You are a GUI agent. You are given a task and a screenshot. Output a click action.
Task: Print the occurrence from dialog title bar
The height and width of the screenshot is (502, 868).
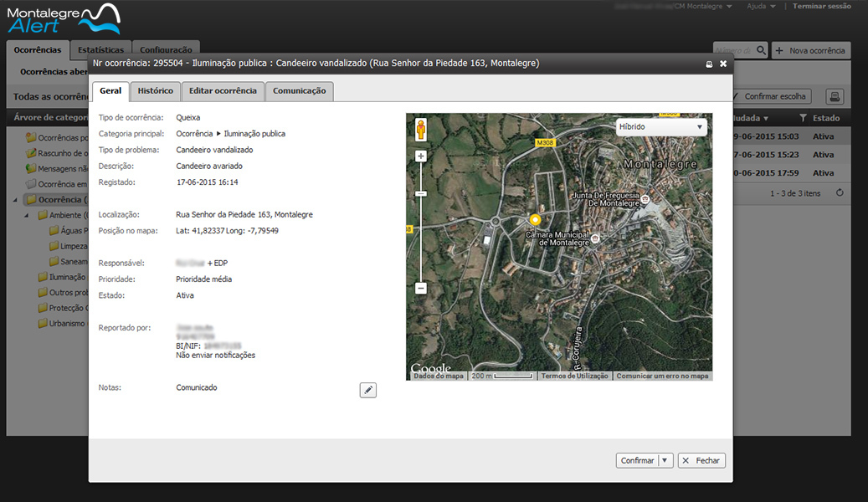click(x=709, y=64)
